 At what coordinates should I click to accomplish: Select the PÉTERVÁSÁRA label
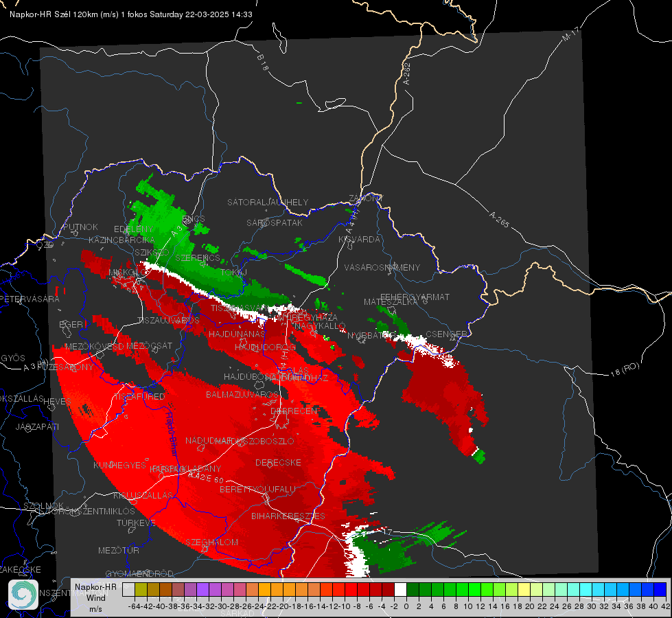coord(30,299)
